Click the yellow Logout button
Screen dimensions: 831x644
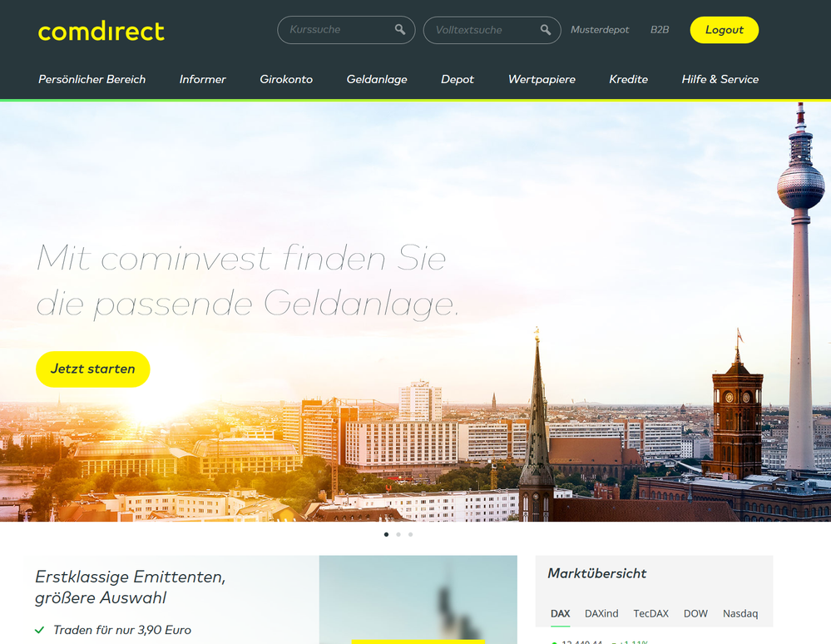724,30
